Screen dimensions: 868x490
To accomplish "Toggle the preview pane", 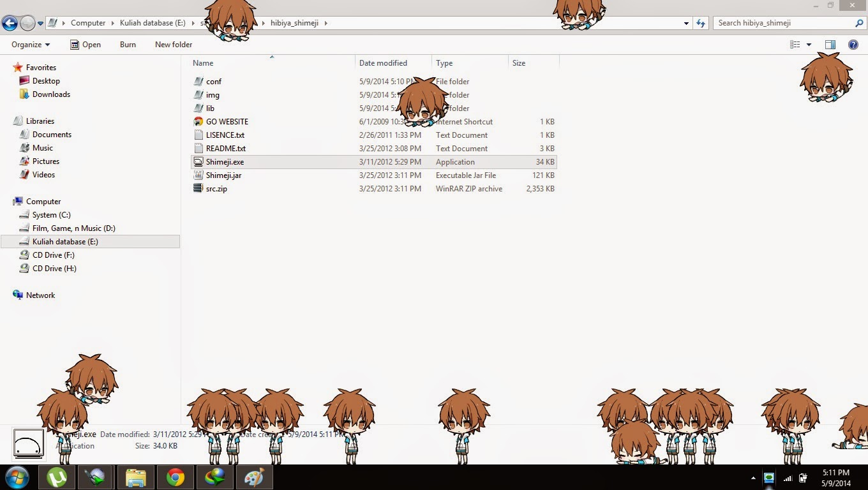I will tap(830, 45).
